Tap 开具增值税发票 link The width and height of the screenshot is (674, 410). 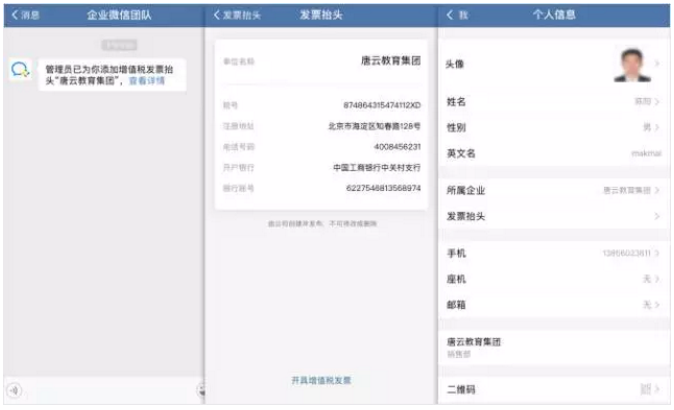coord(321,380)
